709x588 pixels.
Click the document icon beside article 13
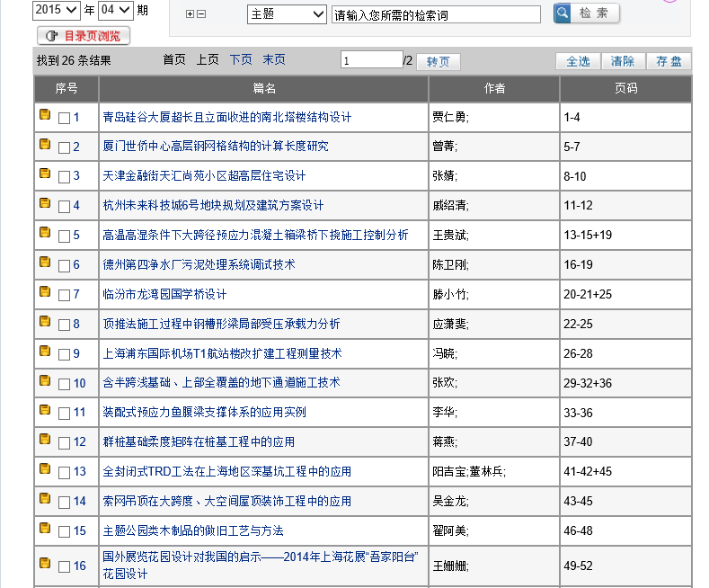pyautogui.click(x=44, y=469)
